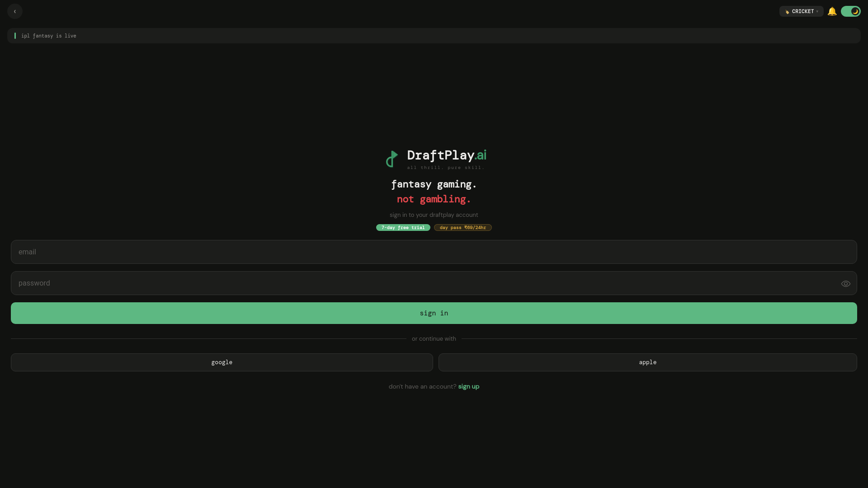Click the 7-day free trial badge
This screenshot has width=868, height=488.
coord(403,228)
